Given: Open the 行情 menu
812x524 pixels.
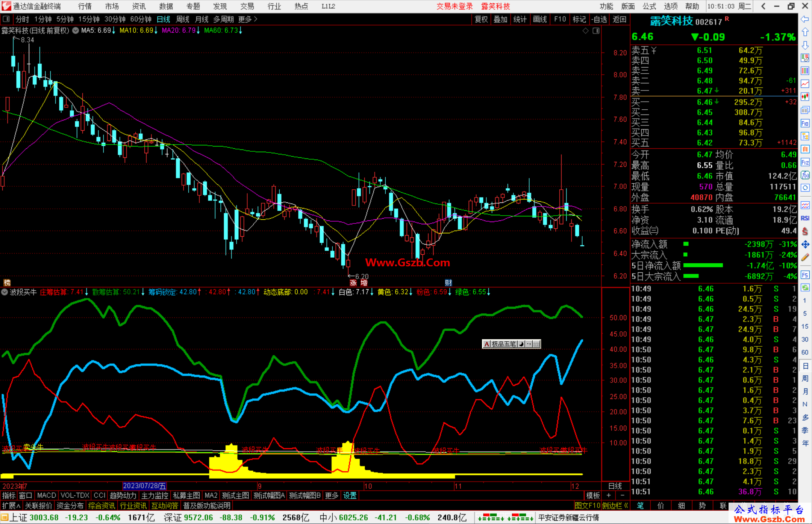Looking at the screenshot, I should coord(85,6).
